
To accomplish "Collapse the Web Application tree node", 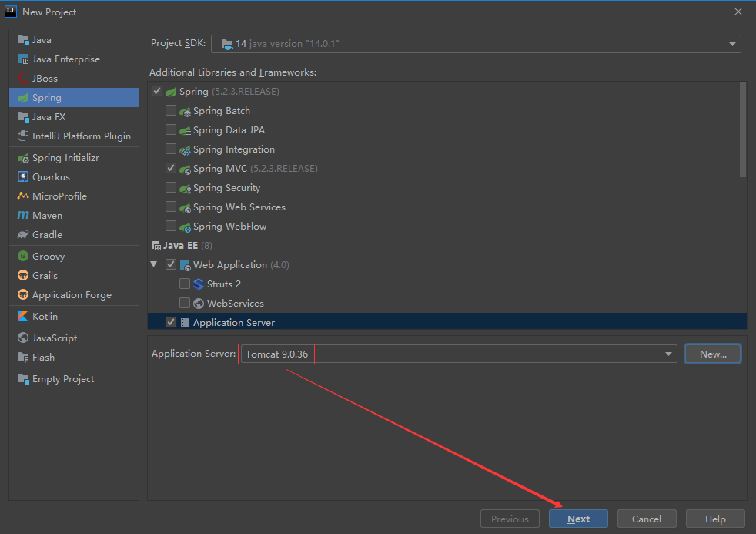I will [x=154, y=264].
